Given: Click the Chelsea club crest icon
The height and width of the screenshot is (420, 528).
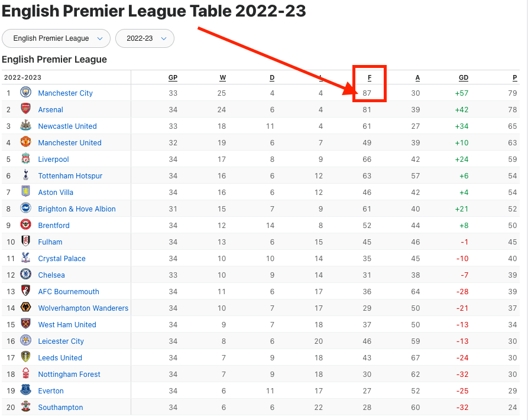Looking at the screenshot, I should pos(25,275).
